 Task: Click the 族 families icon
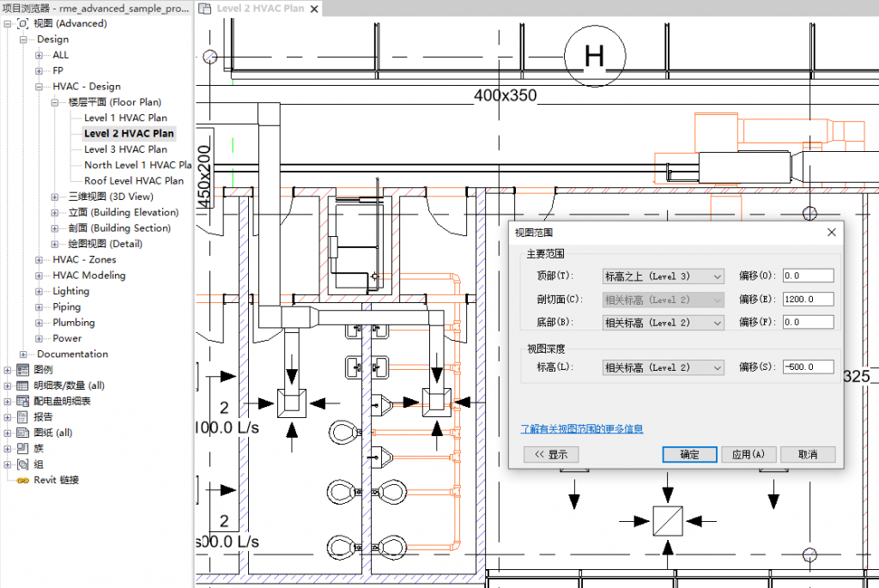(x=22, y=448)
